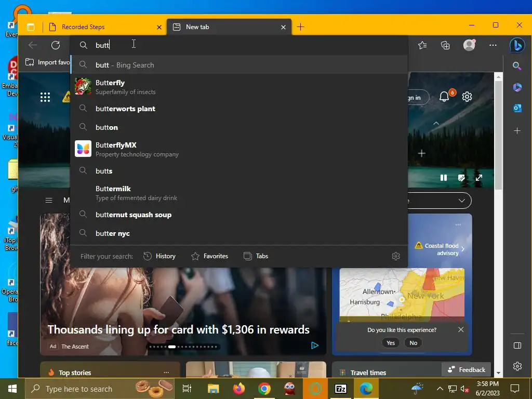Add a sidebar app with plus icon
This screenshot has width=532, height=399.
pyautogui.click(x=517, y=130)
